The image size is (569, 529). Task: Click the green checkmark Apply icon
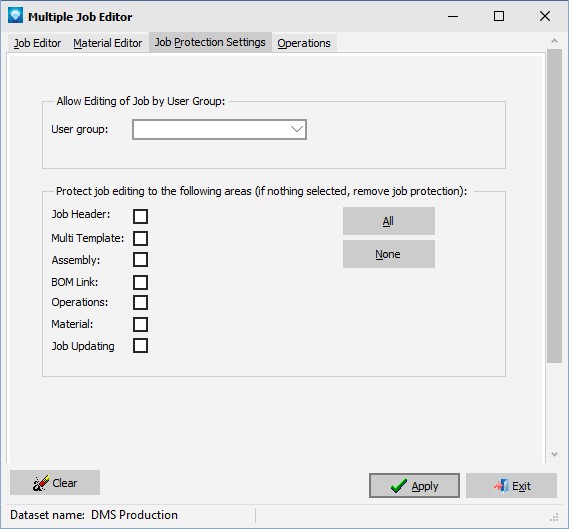399,485
